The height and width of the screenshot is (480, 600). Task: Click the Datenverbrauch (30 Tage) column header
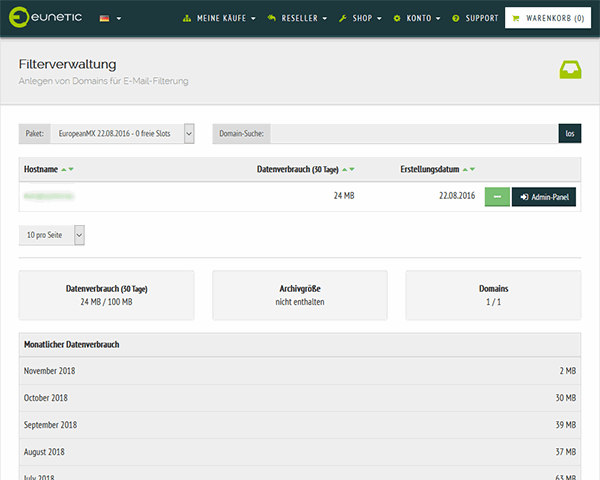[x=298, y=169]
